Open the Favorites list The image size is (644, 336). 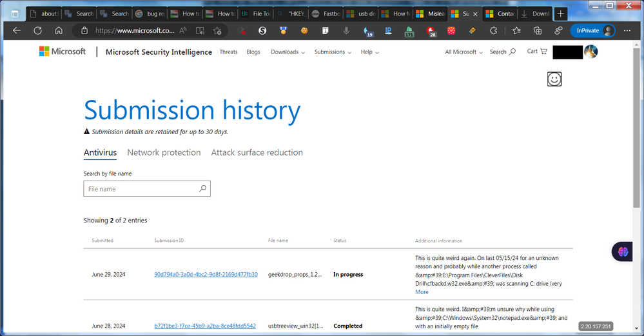(516, 30)
